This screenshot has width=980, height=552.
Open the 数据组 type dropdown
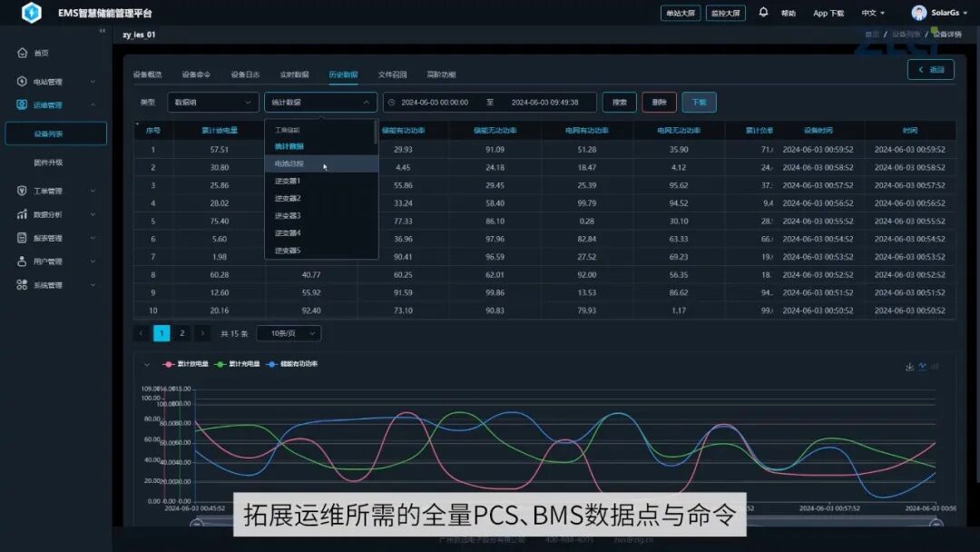(213, 103)
